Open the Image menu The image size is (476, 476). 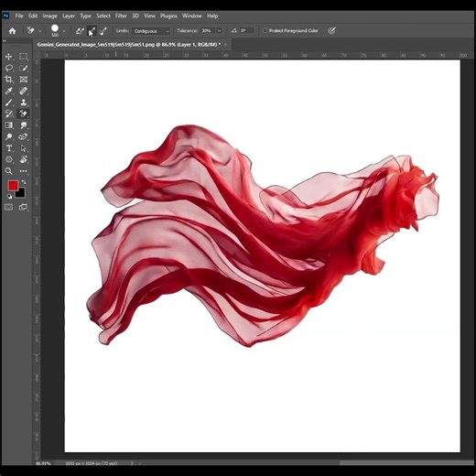(x=49, y=16)
